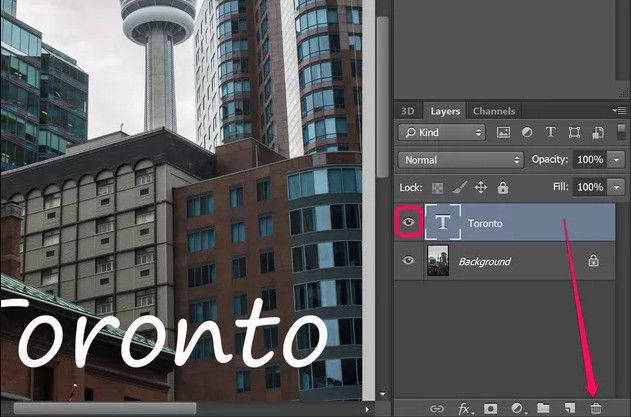Image resolution: width=631 pixels, height=417 pixels.
Task: Expand the Opacity slider dropdown arrow
Action: click(617, 160)
